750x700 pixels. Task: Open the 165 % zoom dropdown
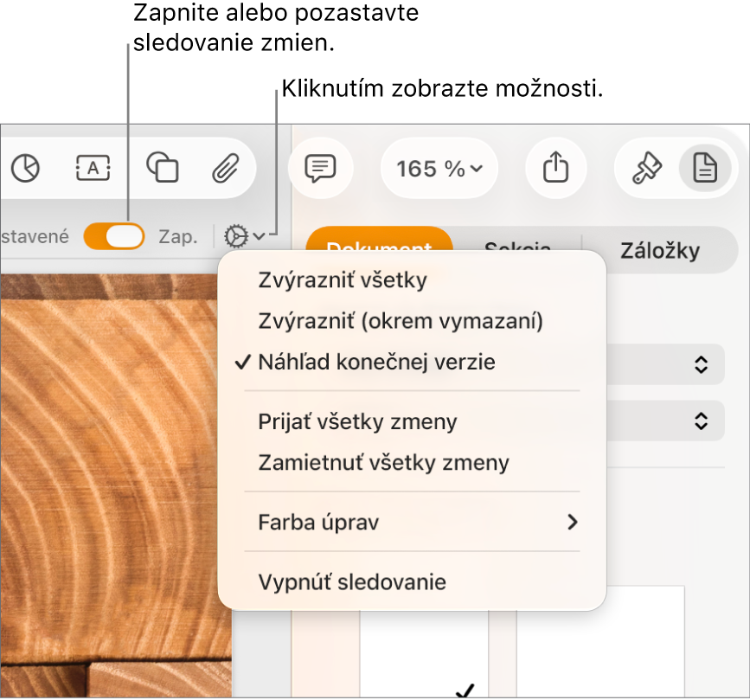[439, 169]
